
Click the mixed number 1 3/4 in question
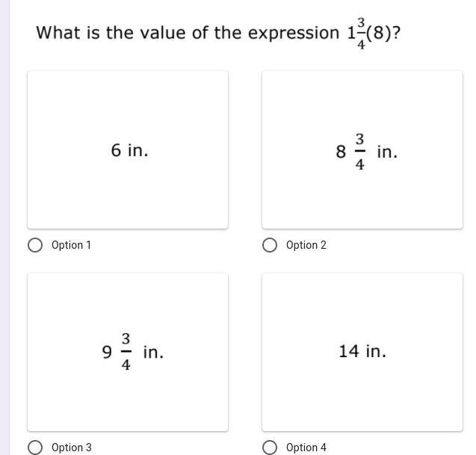pyautogui.click(x=356, y=33)
